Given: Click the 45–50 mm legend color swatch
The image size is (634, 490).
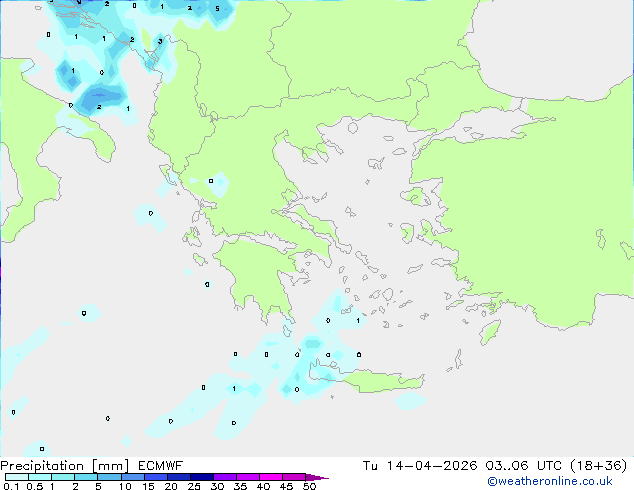Looking at the screenshot, I should pyautogui.click(x=294, y=477).
